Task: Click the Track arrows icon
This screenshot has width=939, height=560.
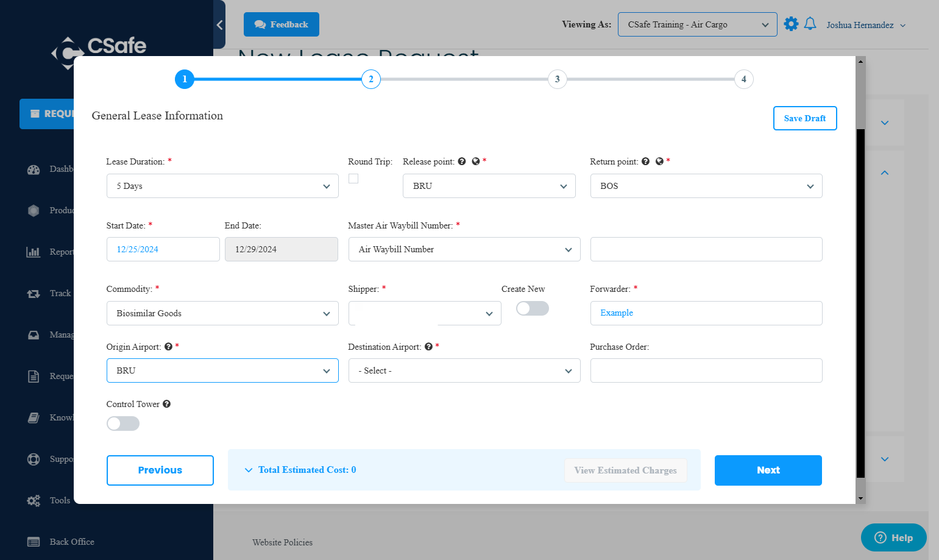Action: click(34, 294)
